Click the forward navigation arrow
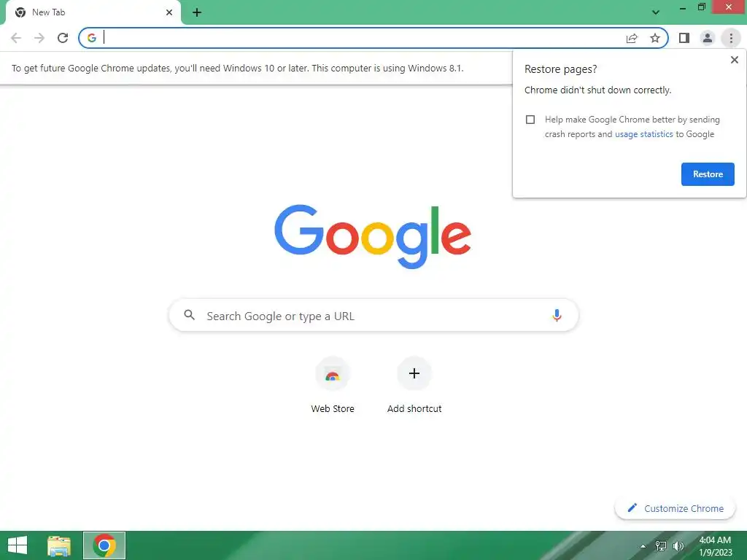Screen dimensions: 747x560 pyautogui.click(x=39, y=38)
